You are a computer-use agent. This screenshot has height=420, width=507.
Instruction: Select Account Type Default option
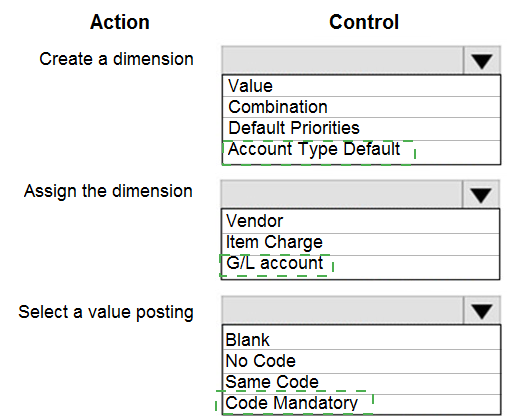click(x=361, y=152)
